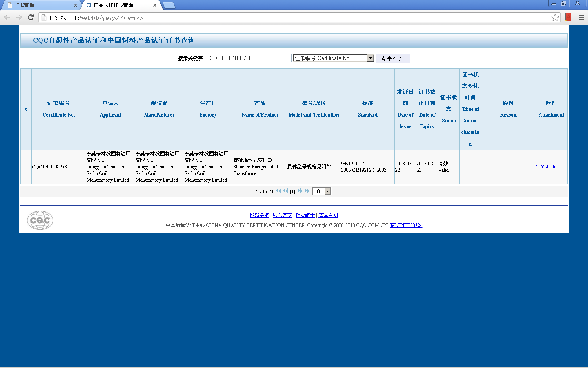
Task: Click the Certificate No. column header
Action: click(x=59, y=109)
